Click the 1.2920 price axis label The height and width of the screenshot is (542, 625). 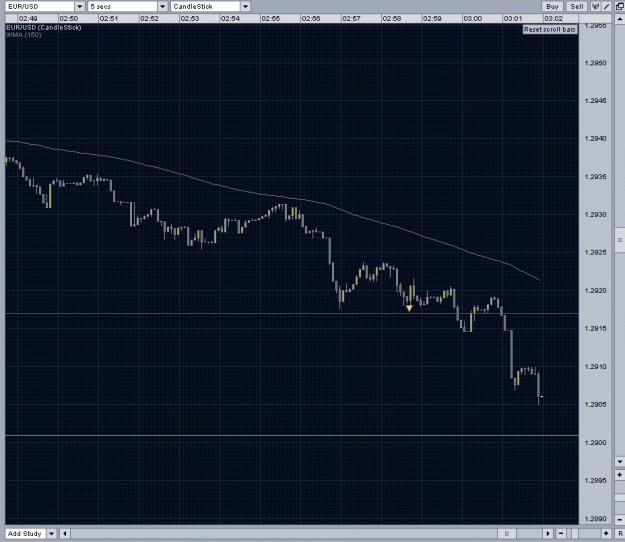(596, 291)
